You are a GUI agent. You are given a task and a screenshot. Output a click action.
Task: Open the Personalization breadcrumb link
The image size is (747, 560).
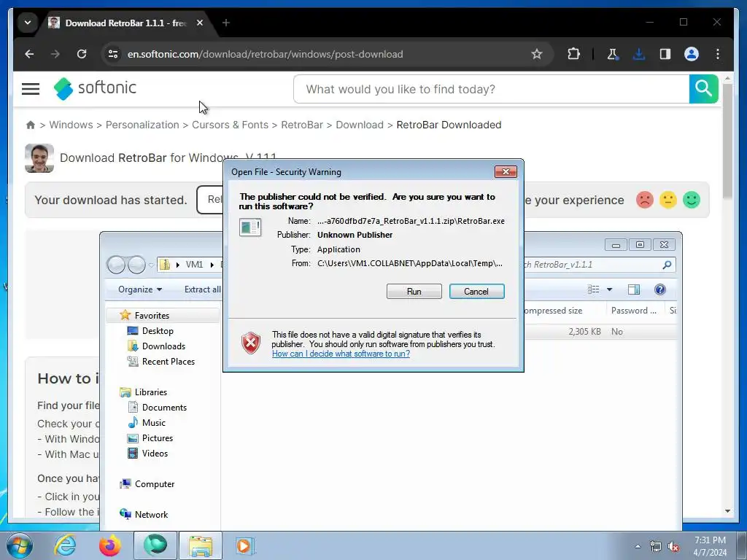pos(142,125)
